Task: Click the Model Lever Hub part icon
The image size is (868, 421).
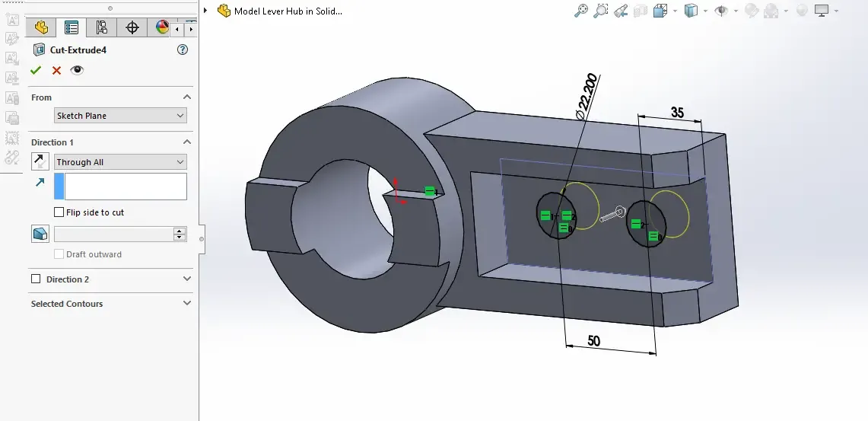Action: [224, 11]
